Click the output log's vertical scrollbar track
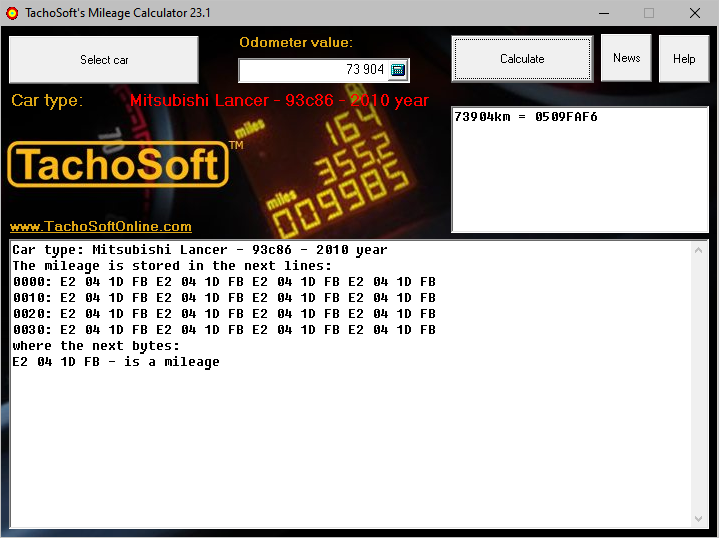 (x=699, y=385)
